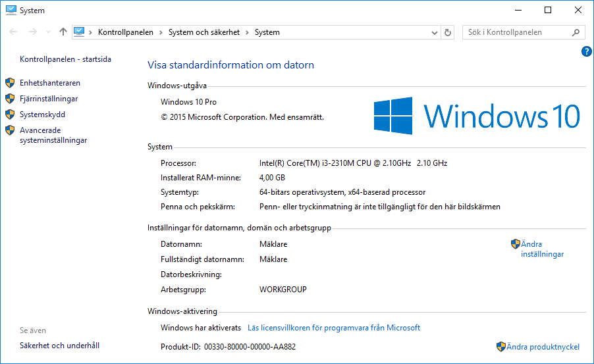Image resolution: width=594 pixels, height=364 pixels.
Task: Expand the chevron before Kontrollpanelen breadcrumb
Action: pos(90,32)
